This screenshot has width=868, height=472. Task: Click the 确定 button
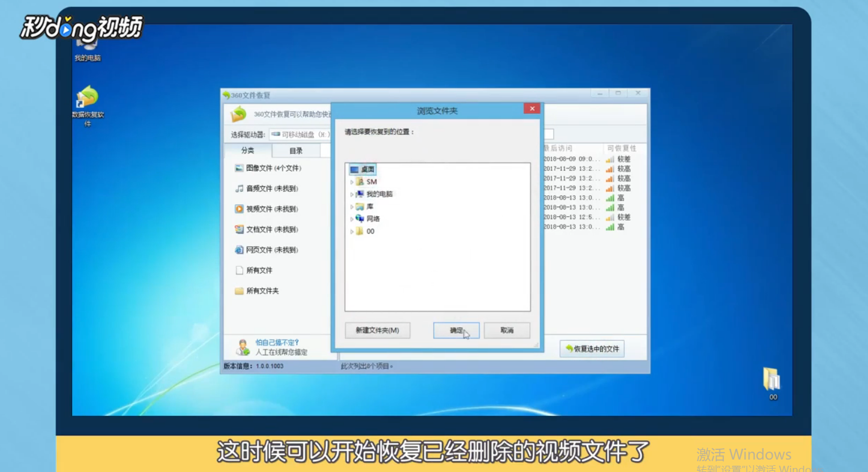456,330
